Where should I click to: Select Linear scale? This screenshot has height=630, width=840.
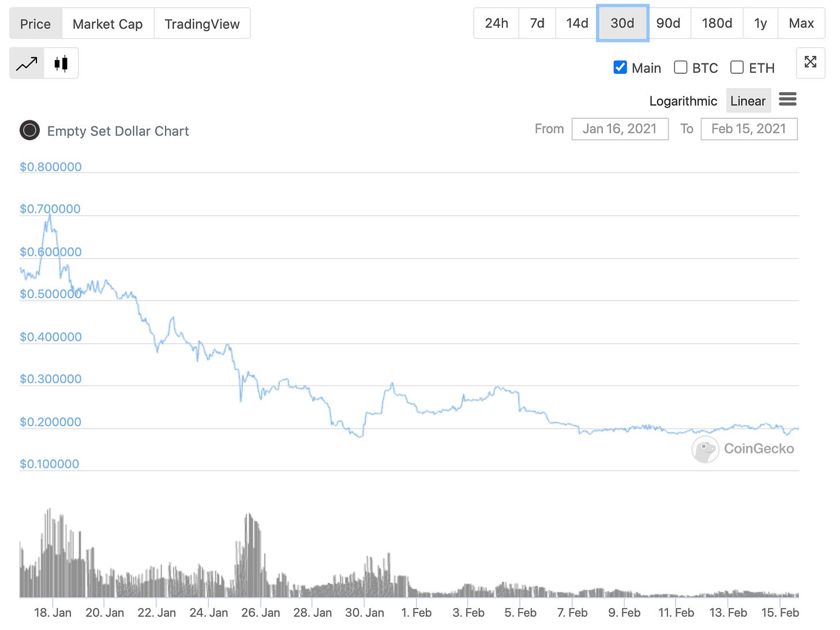click(x=748, y=101)
